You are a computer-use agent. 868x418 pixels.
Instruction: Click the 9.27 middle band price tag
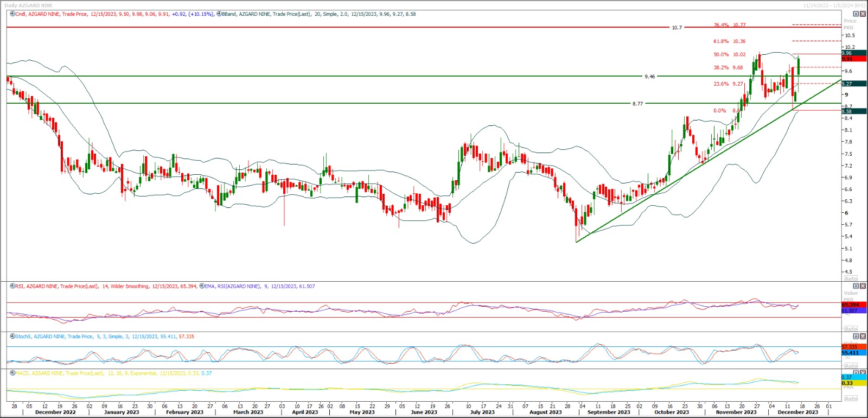click(854, 84)
